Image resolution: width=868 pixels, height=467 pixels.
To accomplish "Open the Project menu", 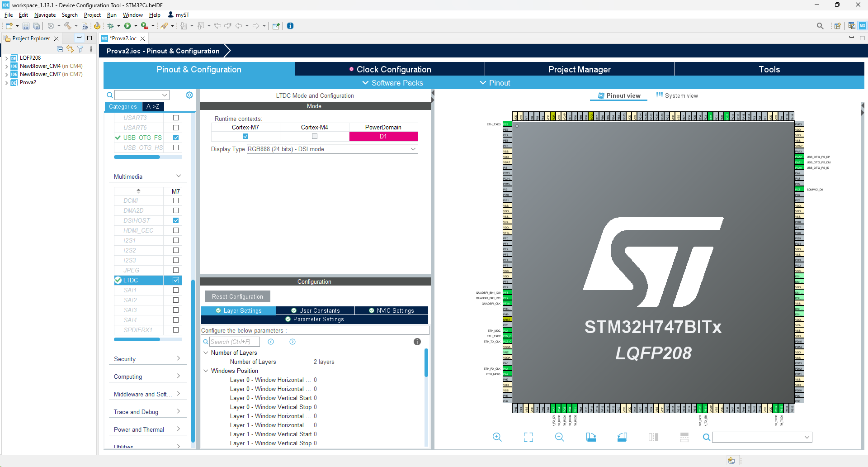I will coord(92,14).
